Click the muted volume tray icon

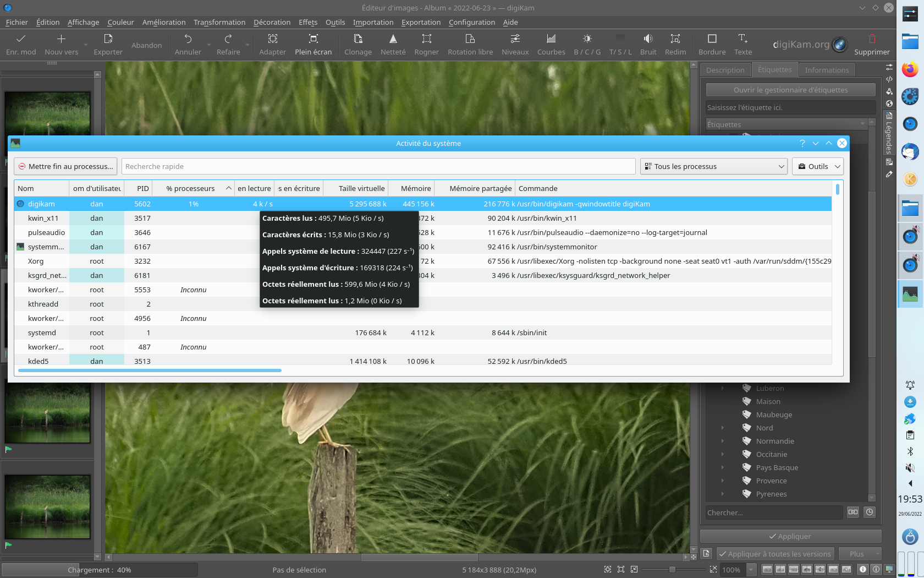click(910, 468)
